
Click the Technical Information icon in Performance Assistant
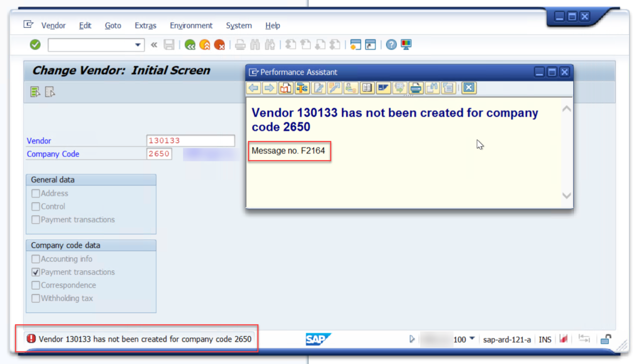click(302, 88)
